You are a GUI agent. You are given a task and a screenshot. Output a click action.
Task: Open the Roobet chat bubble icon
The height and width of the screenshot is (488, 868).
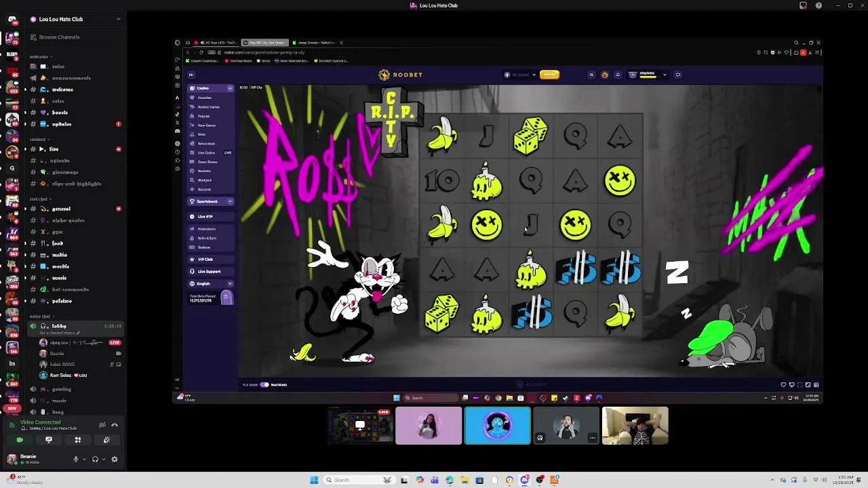tap(678, 75)
